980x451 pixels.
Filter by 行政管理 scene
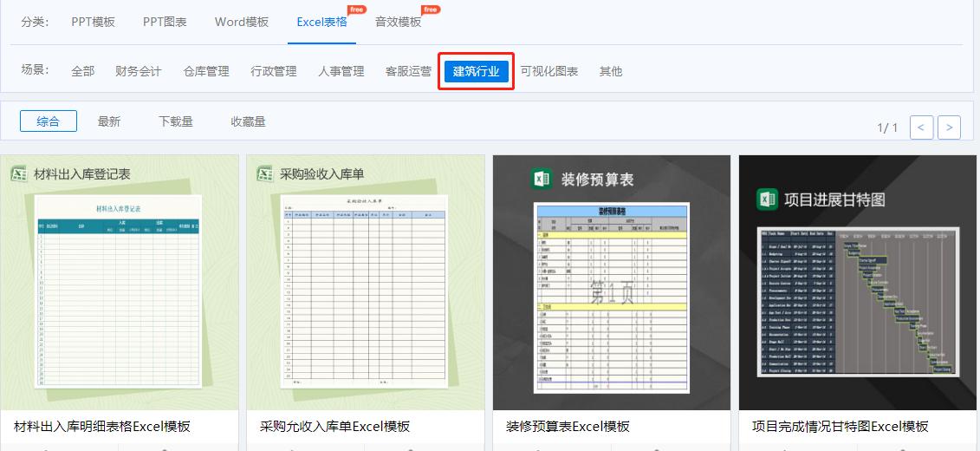(x=274, y=71)
